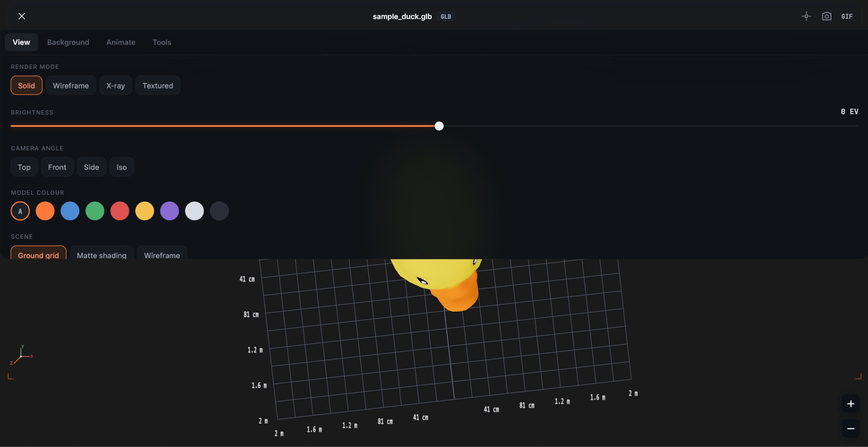868x447 pixels.
Task: Pick the orange model colour swatch
Action: pos(45,211)
